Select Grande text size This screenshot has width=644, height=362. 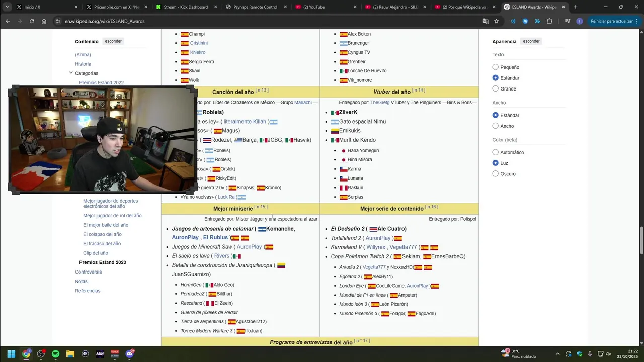point(496,88)
